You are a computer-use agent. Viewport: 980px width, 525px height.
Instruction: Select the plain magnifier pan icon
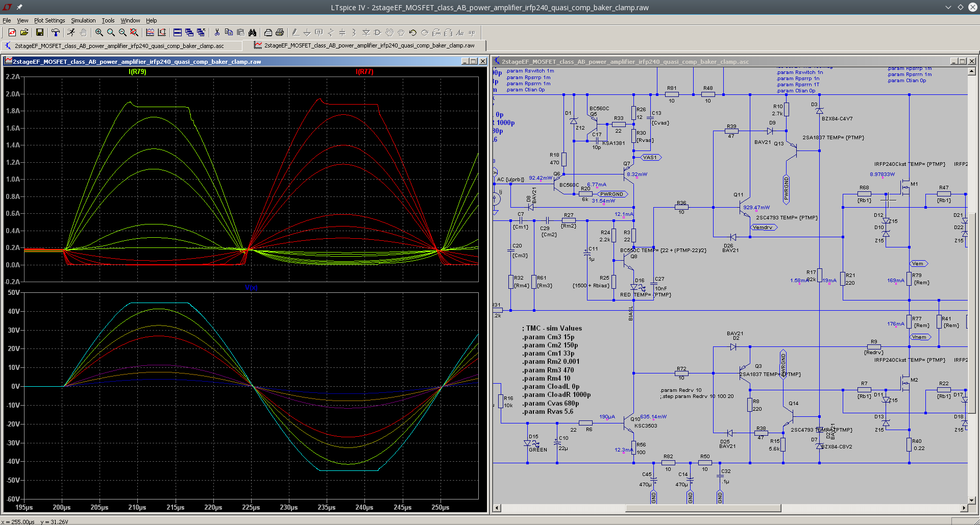tap(111, 33)
